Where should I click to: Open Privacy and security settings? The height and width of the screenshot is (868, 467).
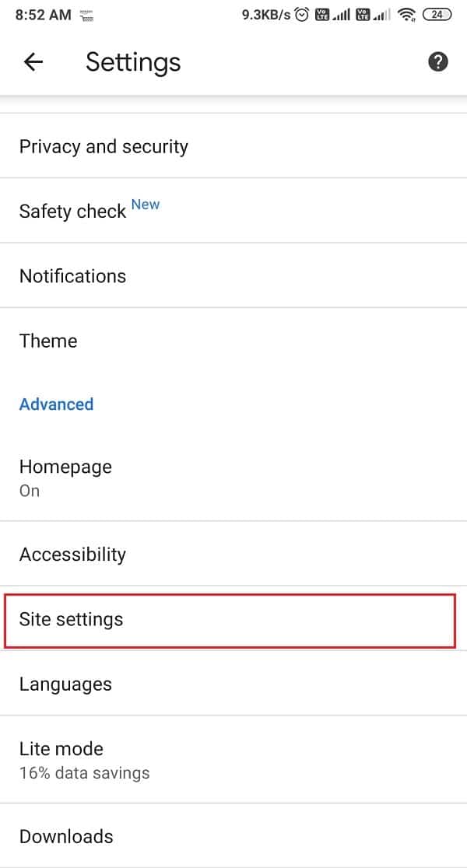pyautogui.click(x=104, y=146)
